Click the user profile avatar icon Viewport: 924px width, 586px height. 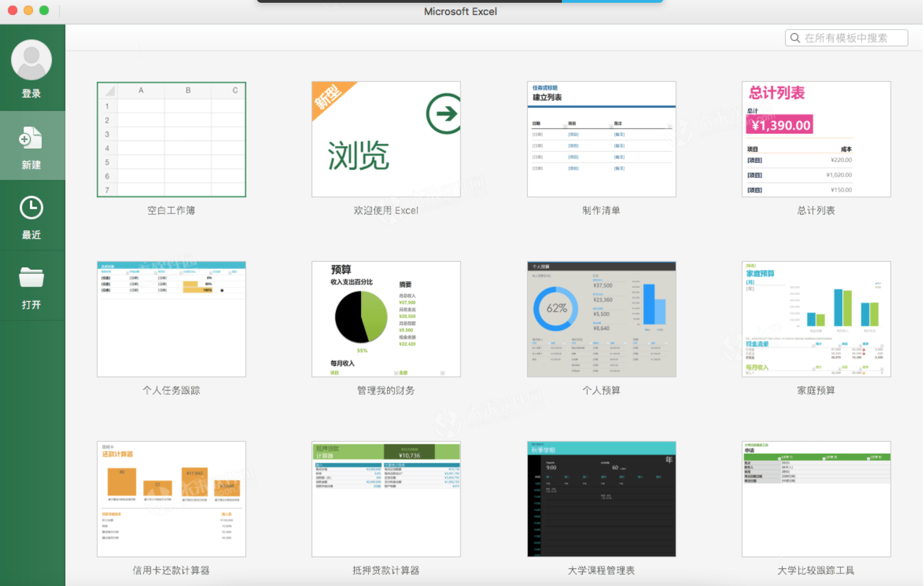pyautogui.click(x=31, y=60)
